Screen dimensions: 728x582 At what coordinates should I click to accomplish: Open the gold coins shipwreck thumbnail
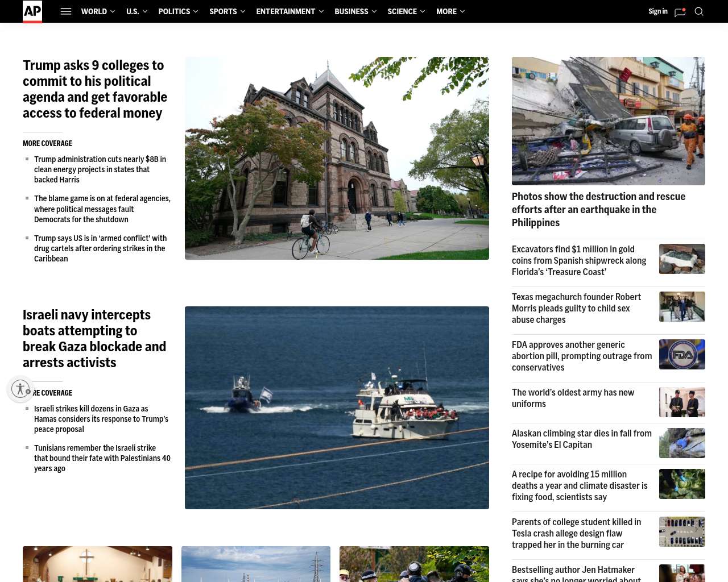pos(682,259)
